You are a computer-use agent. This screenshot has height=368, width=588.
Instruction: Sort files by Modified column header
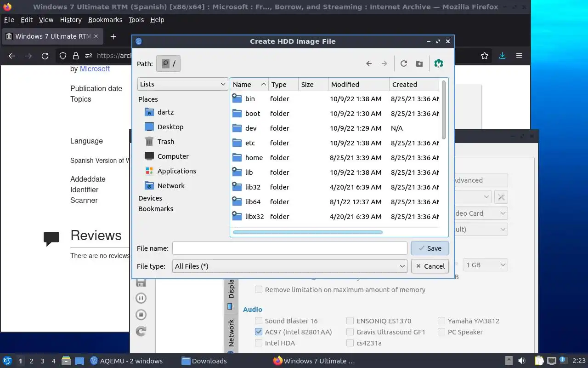click(359, 84)
